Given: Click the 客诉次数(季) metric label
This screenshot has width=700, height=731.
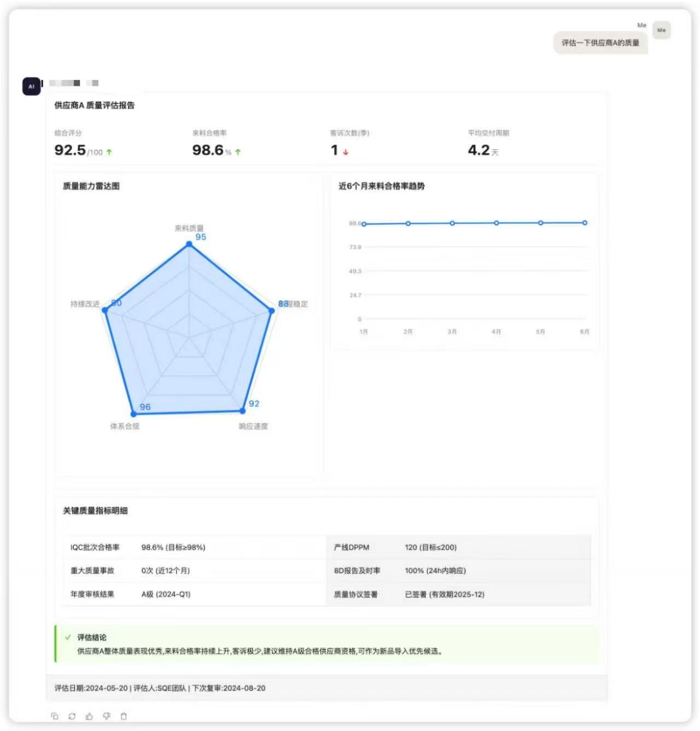Looking at the screenshot, I should [x=349, y=133].
